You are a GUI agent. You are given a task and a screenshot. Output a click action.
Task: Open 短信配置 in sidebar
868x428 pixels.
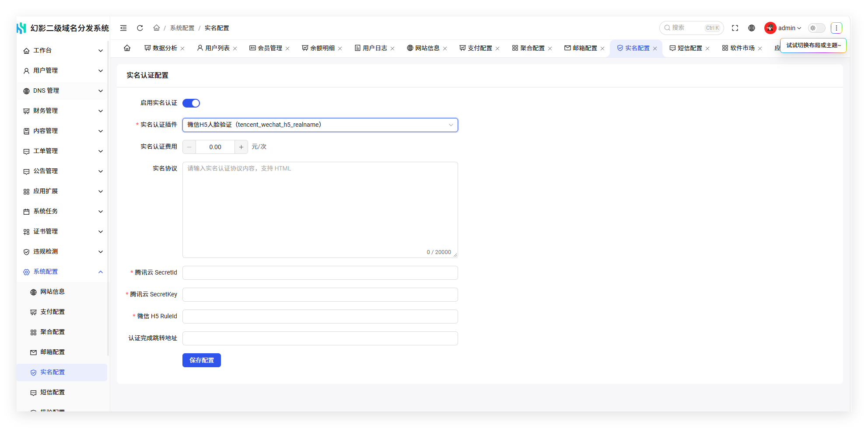point(62,393)
